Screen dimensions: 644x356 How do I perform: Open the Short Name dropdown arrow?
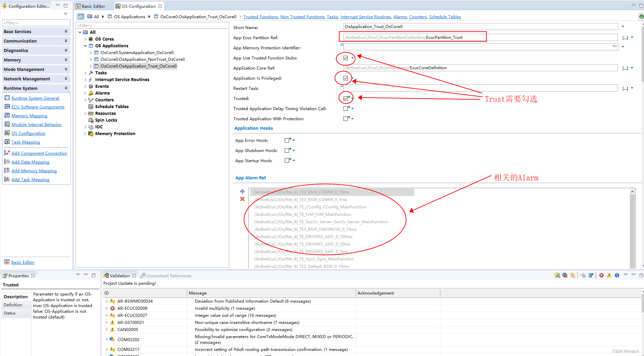pos(623,26)
